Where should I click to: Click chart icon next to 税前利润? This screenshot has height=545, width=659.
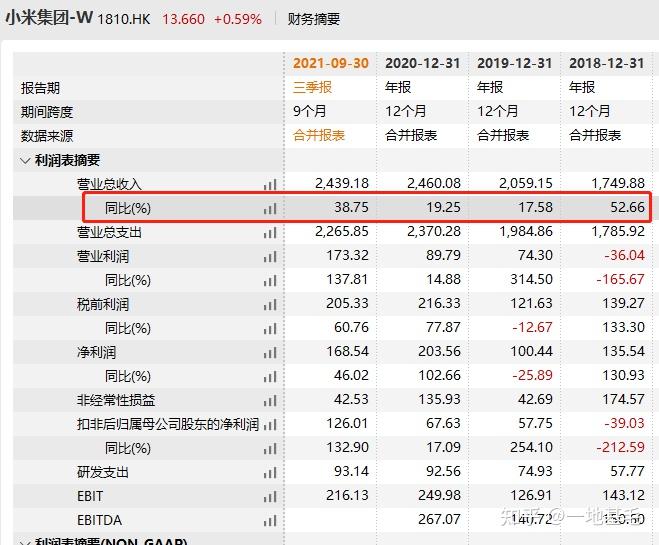(x=270, y=304)
